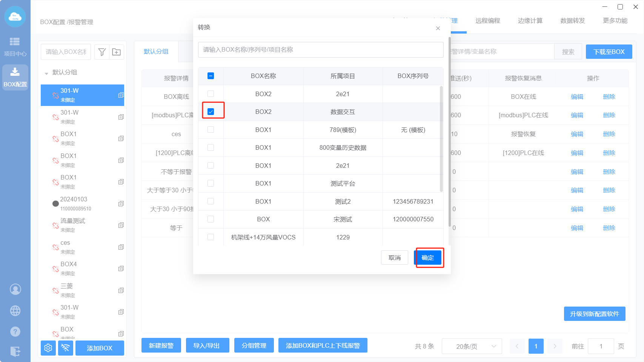Screen dimensions: 644x362
Task: Open the user account icon
Action: 15,289
